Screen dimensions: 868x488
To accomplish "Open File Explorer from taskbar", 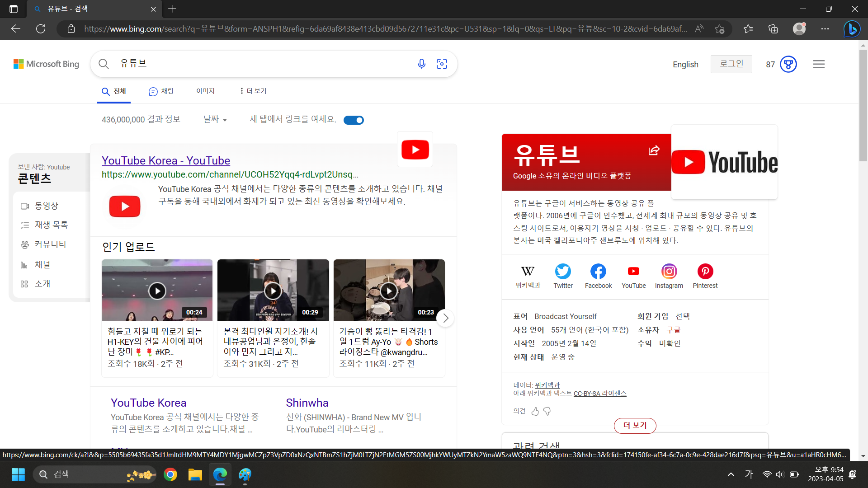I will pyautogui.click(x=195, y=474).
